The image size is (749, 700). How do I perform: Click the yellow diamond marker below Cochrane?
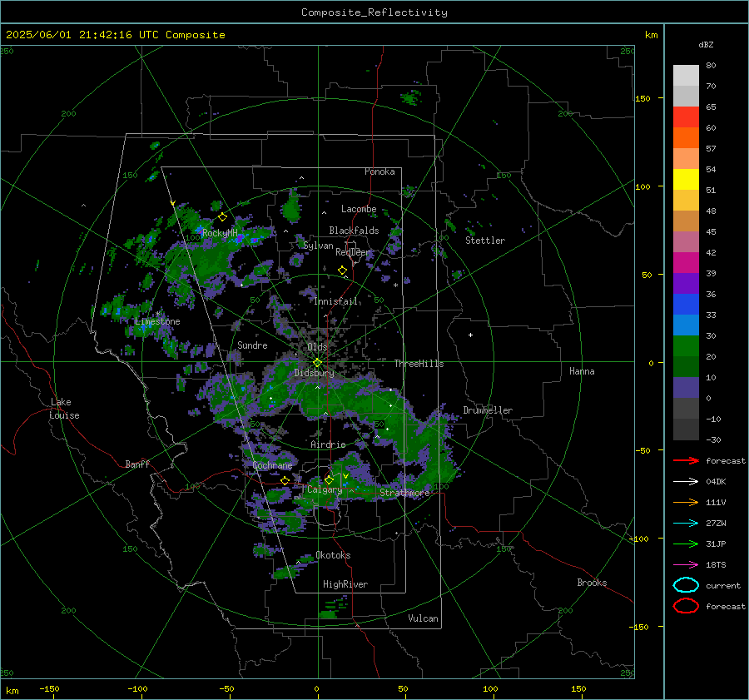(285, 481)
